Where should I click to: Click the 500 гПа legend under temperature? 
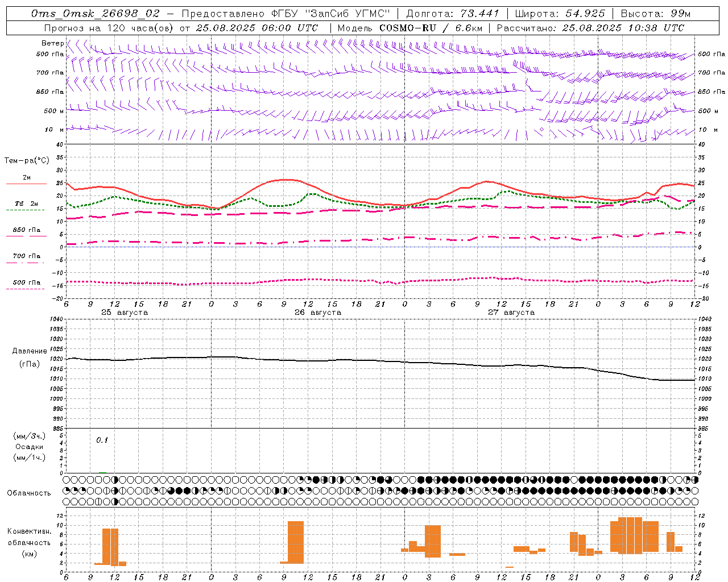point(27,282)
